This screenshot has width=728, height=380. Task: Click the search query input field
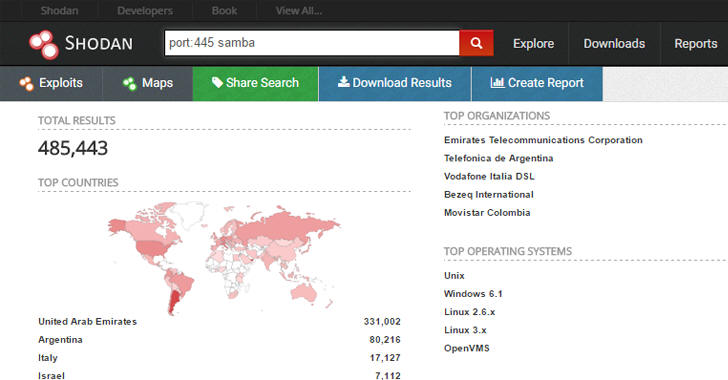click(312, 43)
